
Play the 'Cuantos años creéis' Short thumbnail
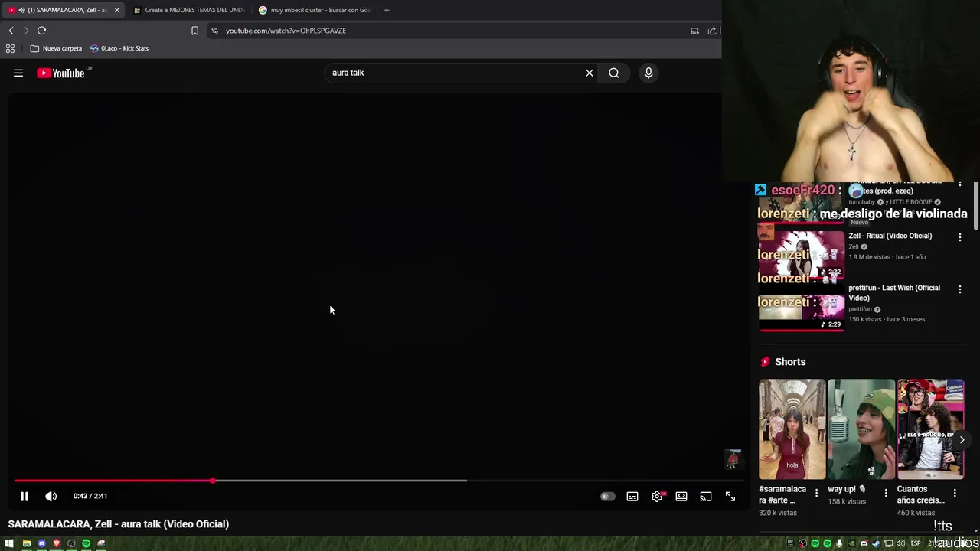[x=930, y=429]
